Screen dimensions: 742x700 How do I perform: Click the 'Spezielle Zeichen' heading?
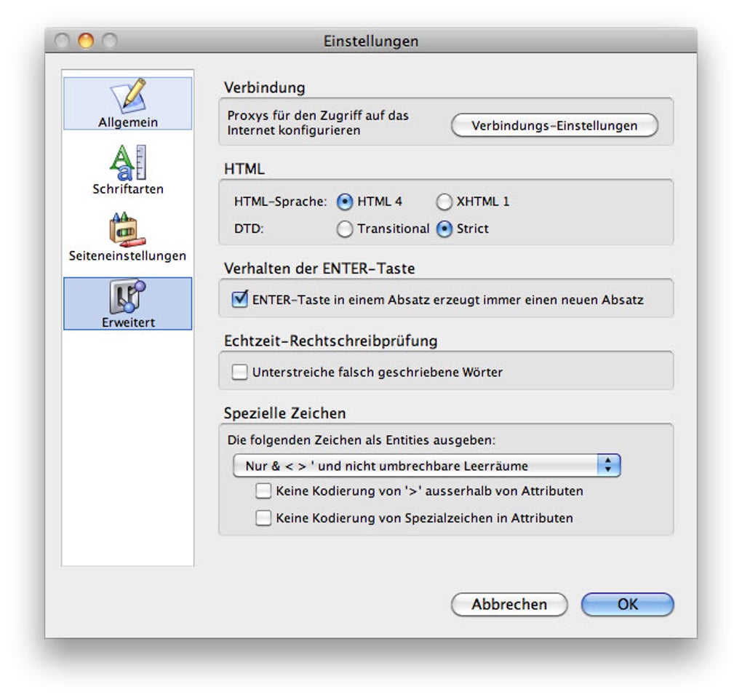(285, 413)
